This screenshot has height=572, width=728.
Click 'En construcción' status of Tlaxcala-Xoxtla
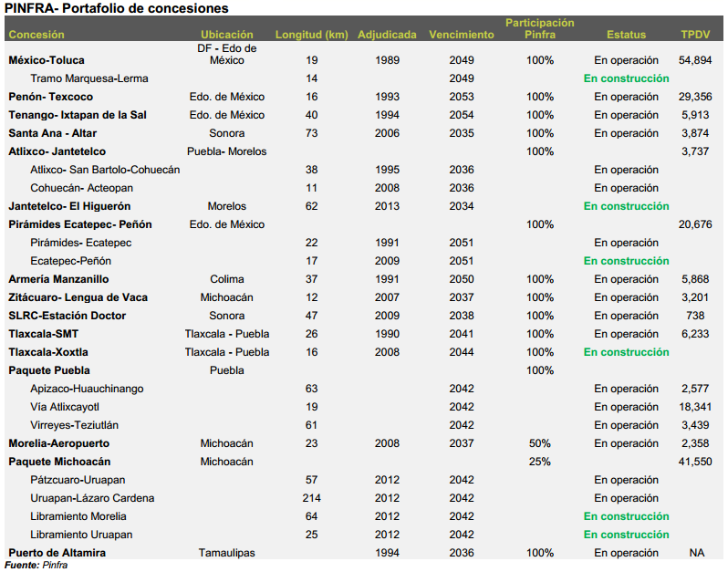(x=627, y=352)
